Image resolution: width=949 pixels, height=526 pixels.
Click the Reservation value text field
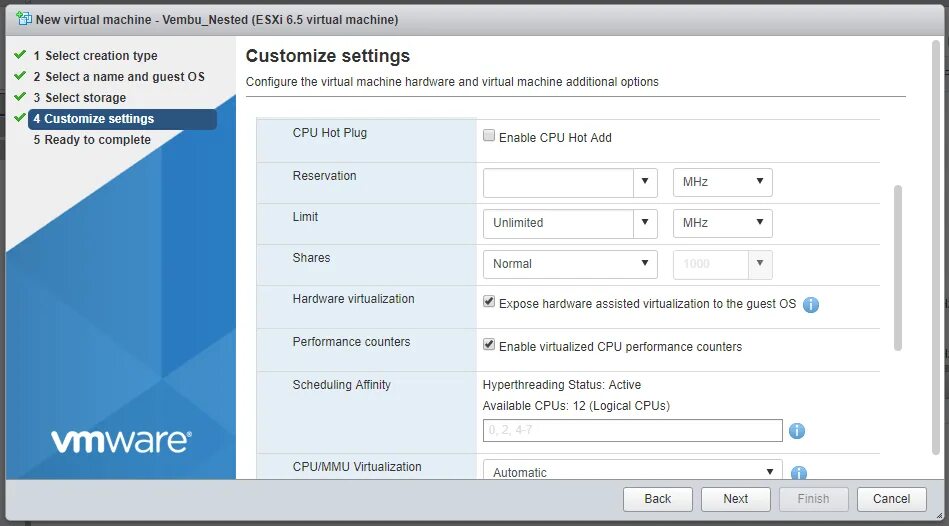[558, 182]
